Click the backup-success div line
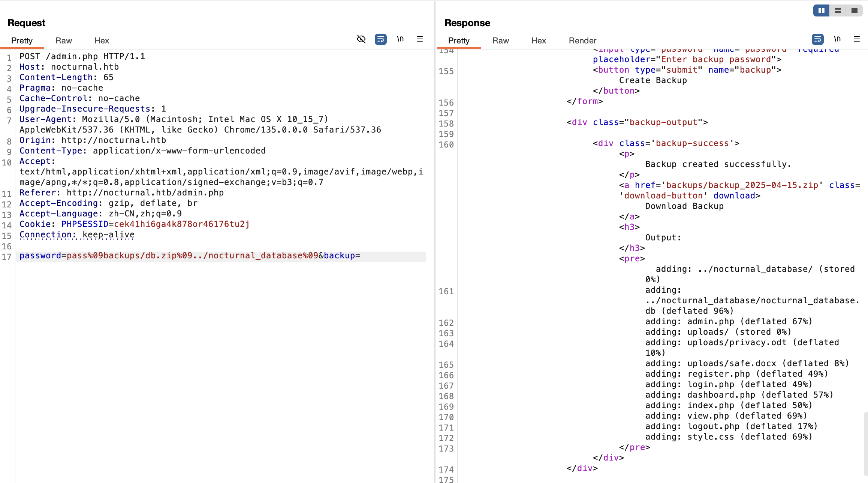868x483 pixels. coord(666,143)
